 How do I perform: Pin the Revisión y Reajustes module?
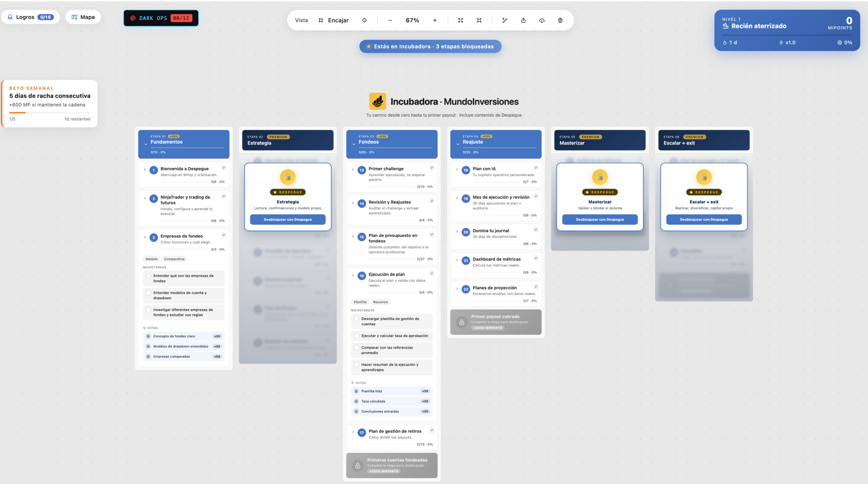click(x=432, y=201)
